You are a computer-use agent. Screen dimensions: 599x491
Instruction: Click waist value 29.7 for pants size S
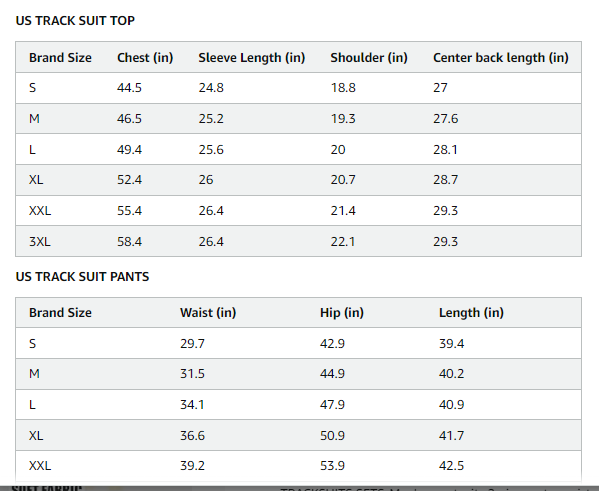(193, 344)
